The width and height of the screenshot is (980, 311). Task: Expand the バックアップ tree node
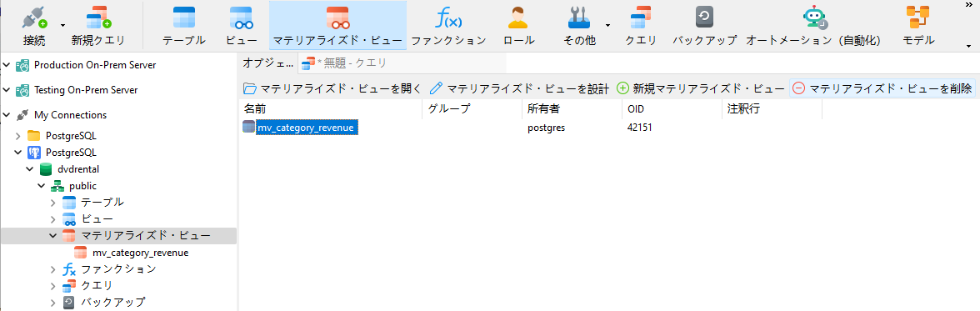[53, 302]
